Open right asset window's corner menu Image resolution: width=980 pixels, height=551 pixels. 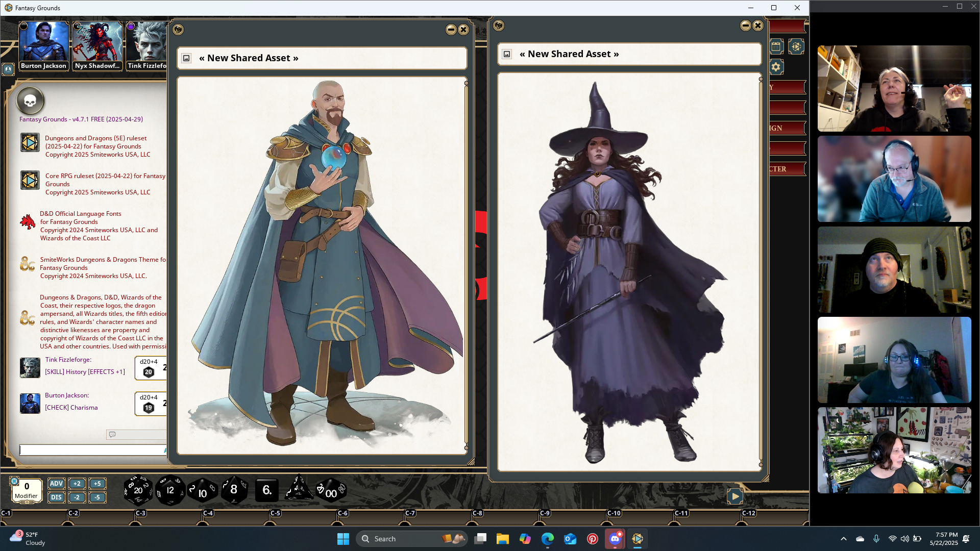tap(499, 26)
